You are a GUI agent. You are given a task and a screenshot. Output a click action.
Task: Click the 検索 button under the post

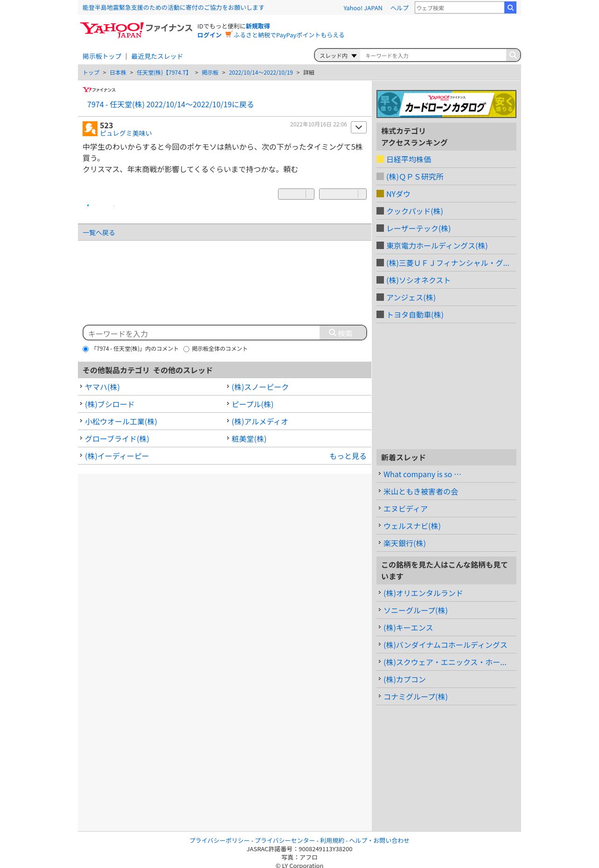(x=343, y=333)
